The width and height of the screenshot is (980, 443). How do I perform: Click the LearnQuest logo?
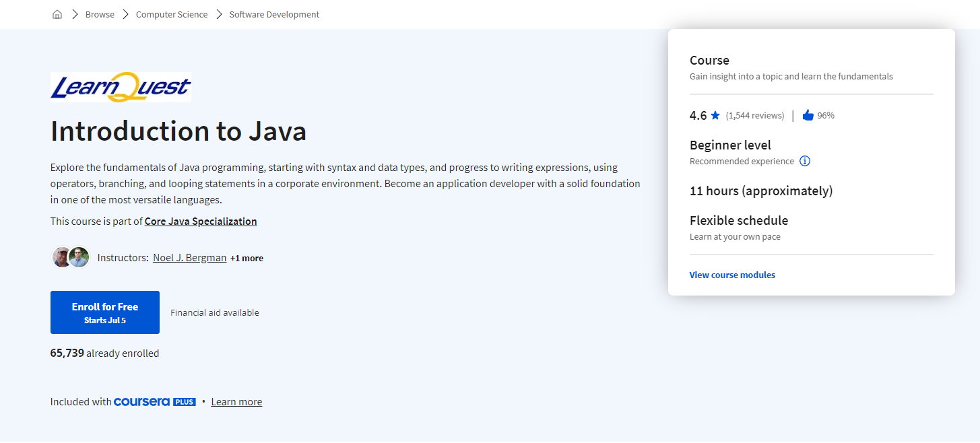click(121, 87)
